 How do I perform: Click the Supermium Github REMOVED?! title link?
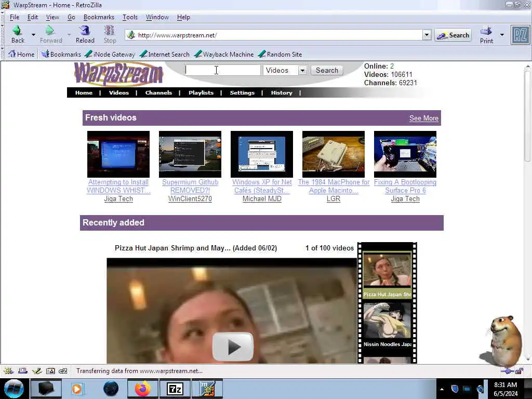(190, 187)
